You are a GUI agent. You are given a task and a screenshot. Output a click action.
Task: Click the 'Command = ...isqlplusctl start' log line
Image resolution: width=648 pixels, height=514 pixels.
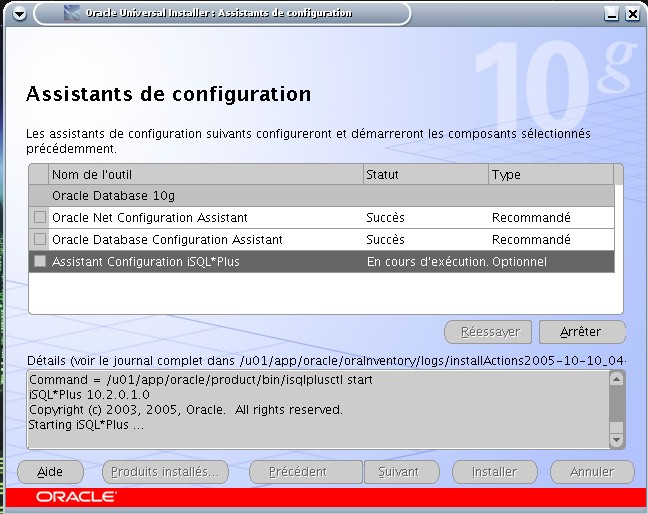(x=201, y=380)
